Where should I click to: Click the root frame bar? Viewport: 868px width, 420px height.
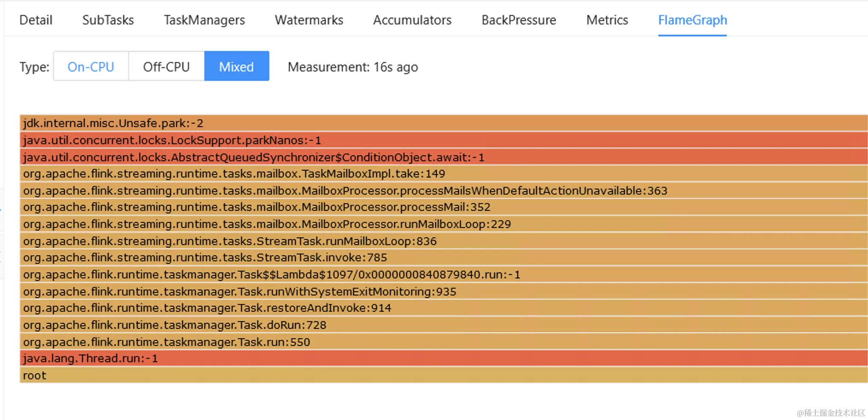[x=443, y=376]
